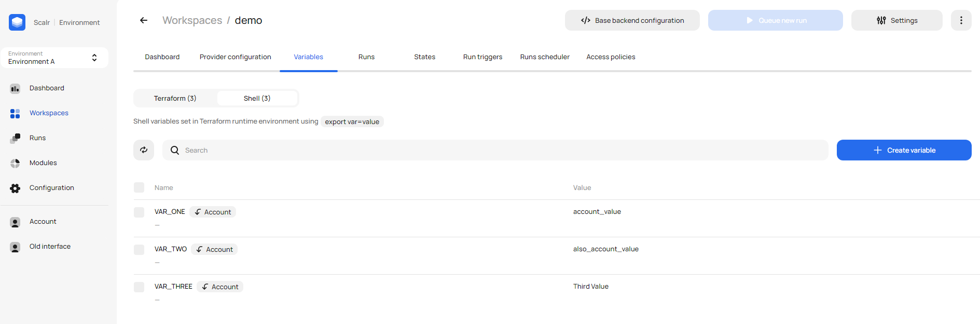Open the Run triggers tab

483,57
